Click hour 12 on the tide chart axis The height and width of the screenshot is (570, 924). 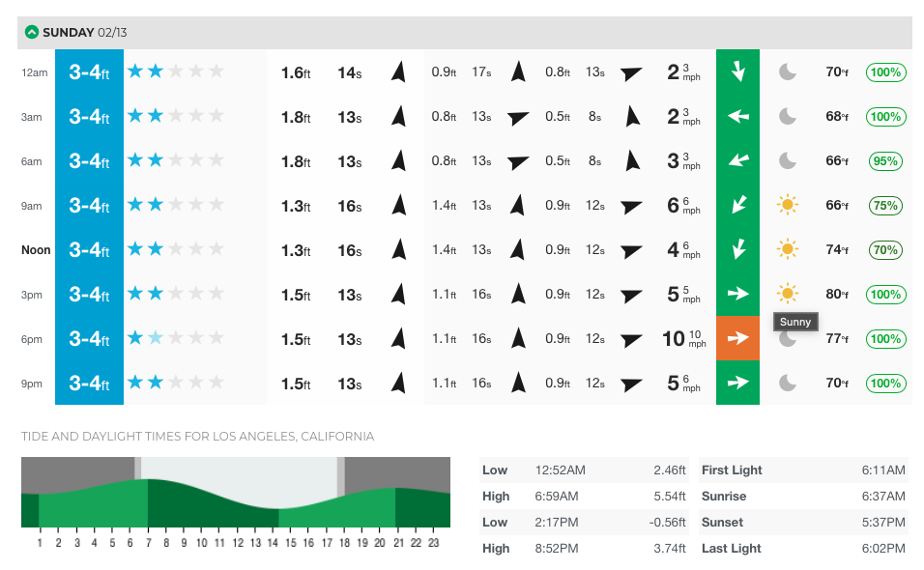[237, 543]
